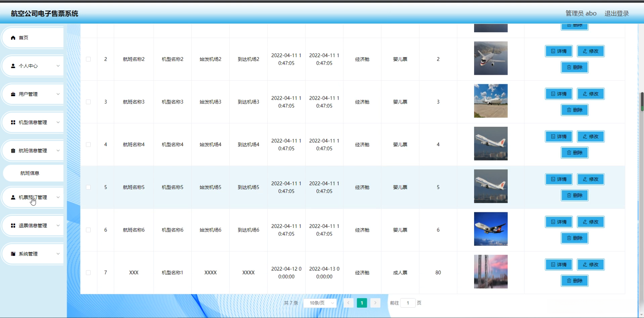Select the checkbox for the XXX flight row
644x318 pixels.
click(x=88, y=273)
